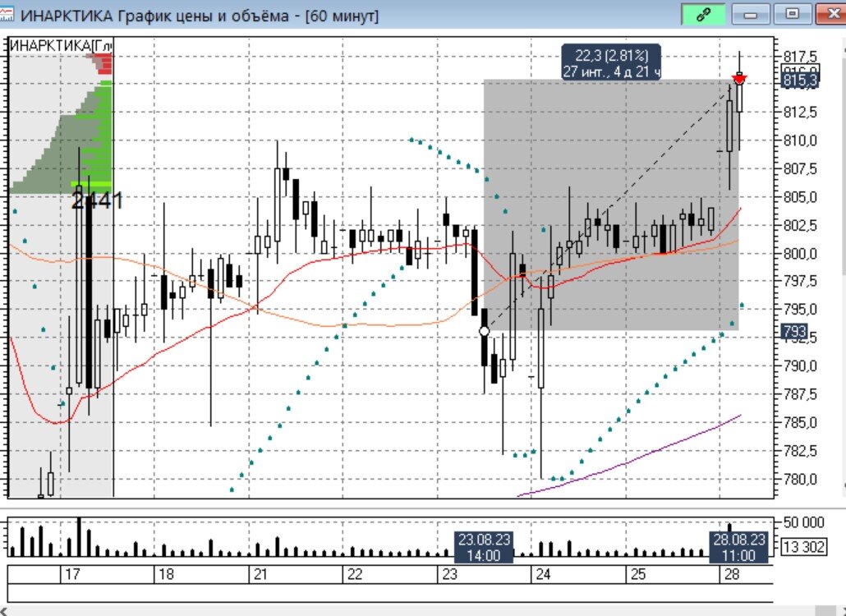Click the 812,5 price axis label
Screen dimensions: 846x616
tap(800, 113)
